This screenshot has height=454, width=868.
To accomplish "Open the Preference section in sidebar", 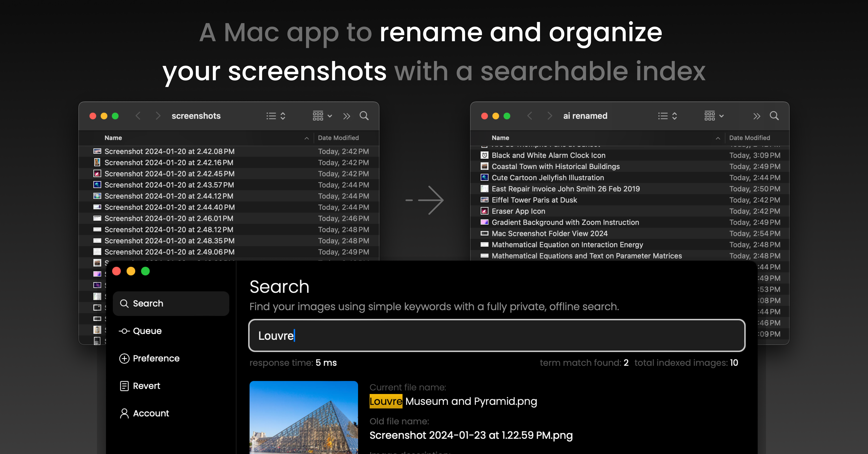I will pos(156,358).
